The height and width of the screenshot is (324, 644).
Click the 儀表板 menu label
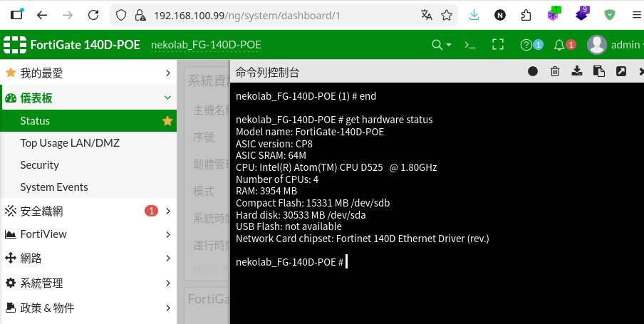(x=36, y=98)
